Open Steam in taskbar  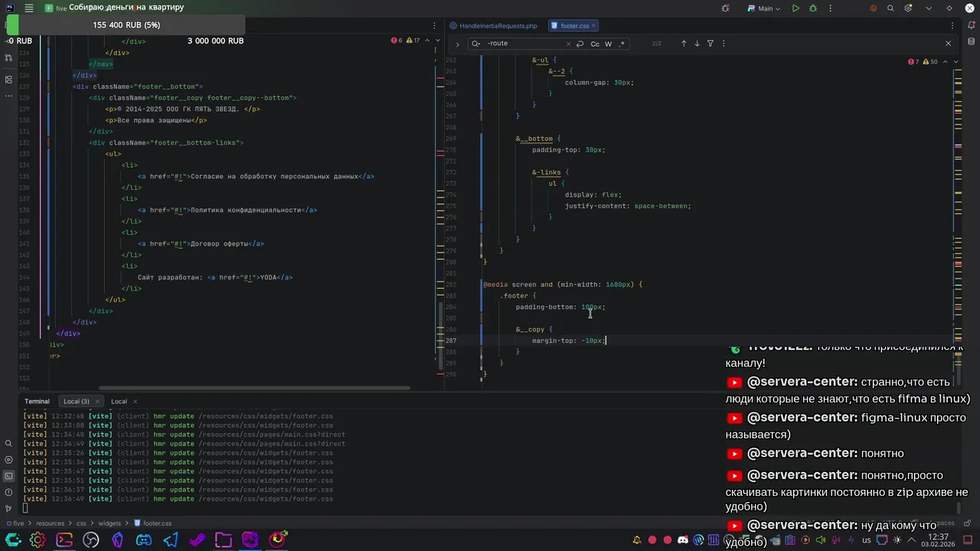tap(197, 540)
